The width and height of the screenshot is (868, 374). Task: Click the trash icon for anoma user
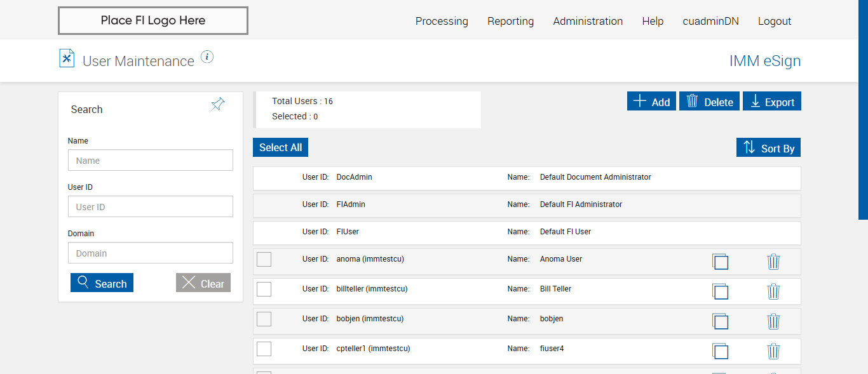tap(773, 262)
